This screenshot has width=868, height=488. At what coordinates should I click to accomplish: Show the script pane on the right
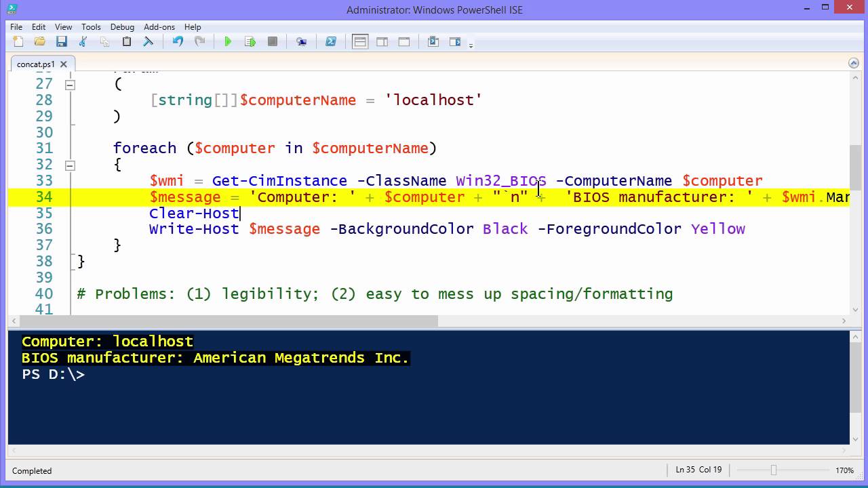coord(382,42)
